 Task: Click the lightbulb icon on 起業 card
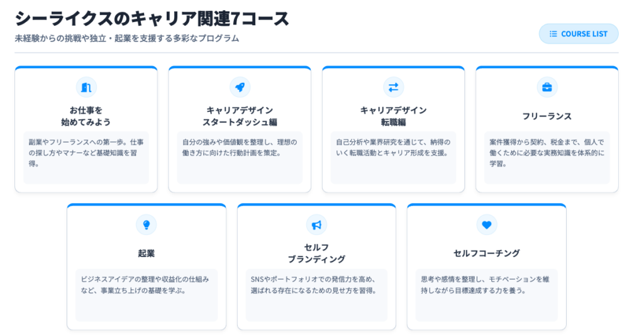click(147, 224)
